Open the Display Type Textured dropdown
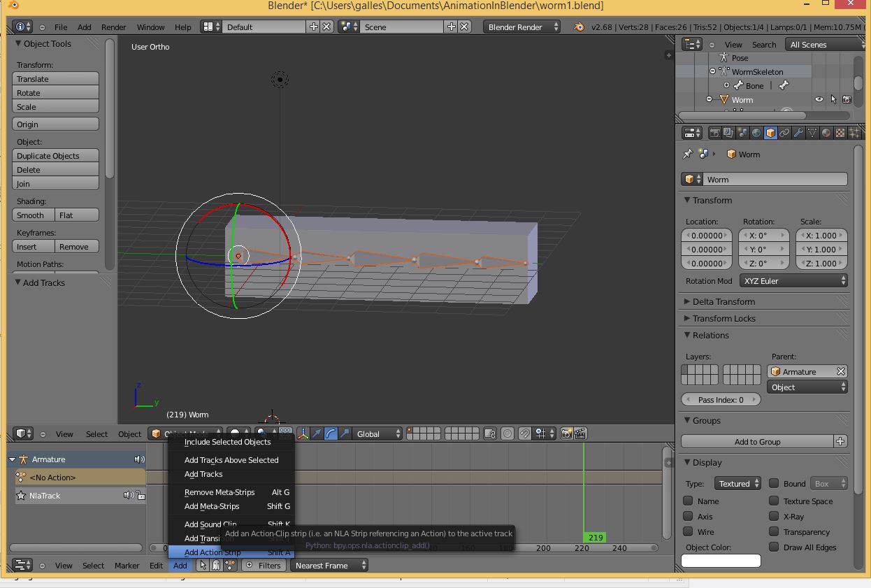 737,483
